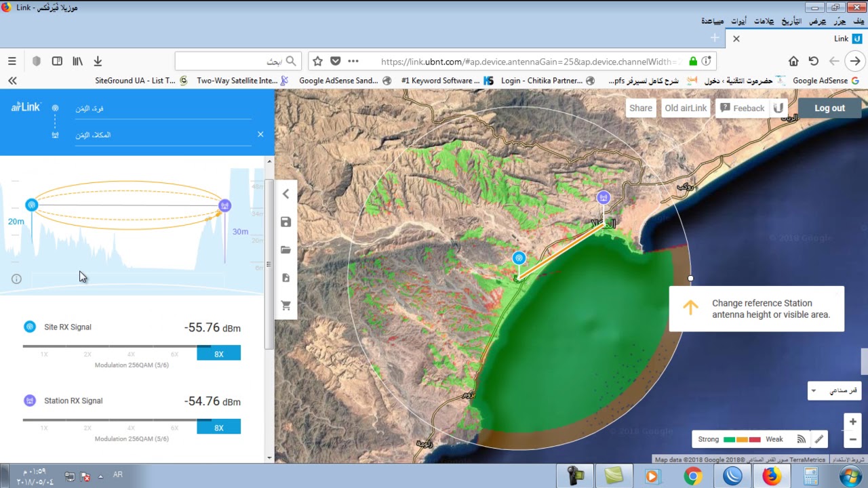Viewport: 868px width, 488px height.
Task: Bookmark this page with star
Action: tap(317, 61)
